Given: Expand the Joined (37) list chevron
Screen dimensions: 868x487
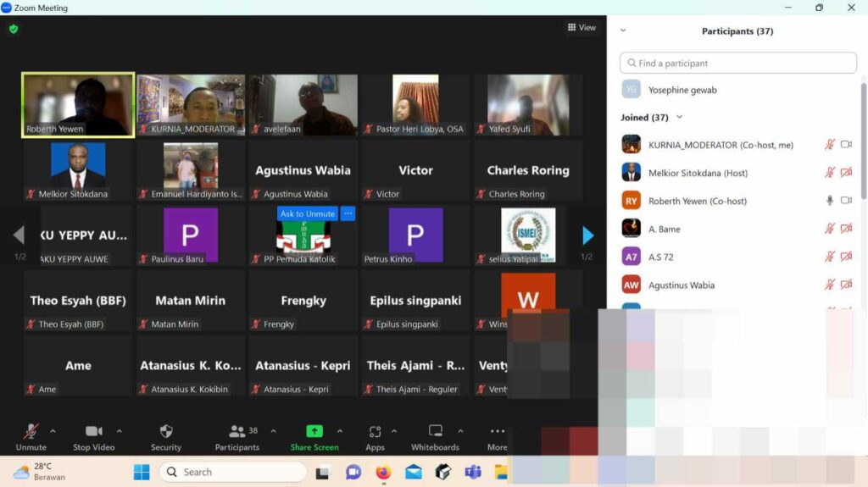Looking at the screenshot, I should click(679, 118).
